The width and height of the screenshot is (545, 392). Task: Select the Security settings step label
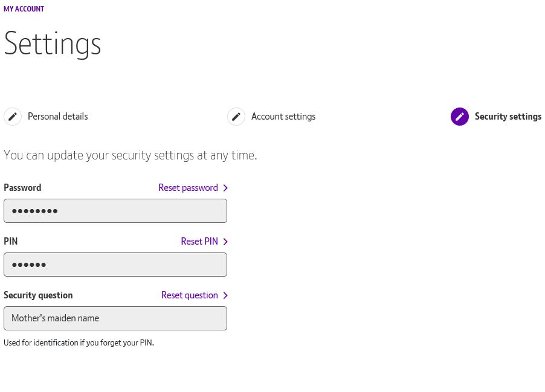tap(508, 117)
